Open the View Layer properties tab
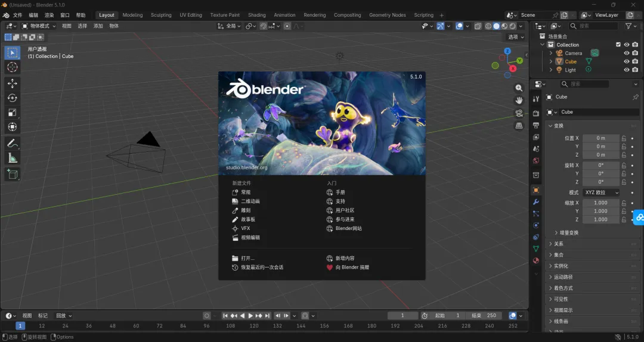This screenshot has width=644, height=342. 536,137
